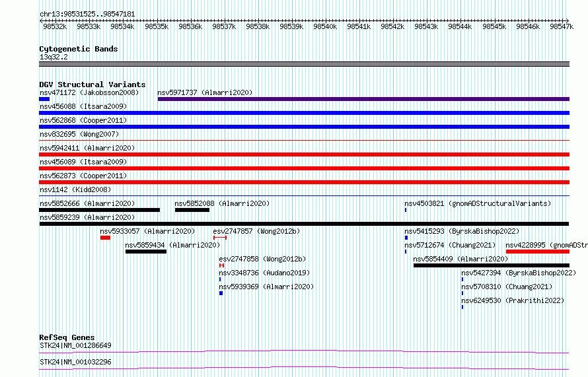Open nsv456088 (Itsara2009) variant label
This screenshot has width=588, height=377.
tap(83, 106)
